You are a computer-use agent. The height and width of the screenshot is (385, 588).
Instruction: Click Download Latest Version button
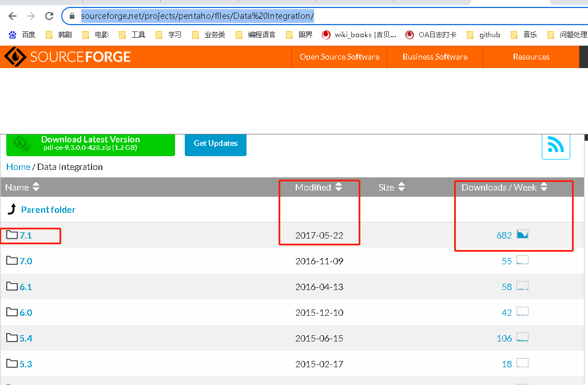tap(90, 145)
